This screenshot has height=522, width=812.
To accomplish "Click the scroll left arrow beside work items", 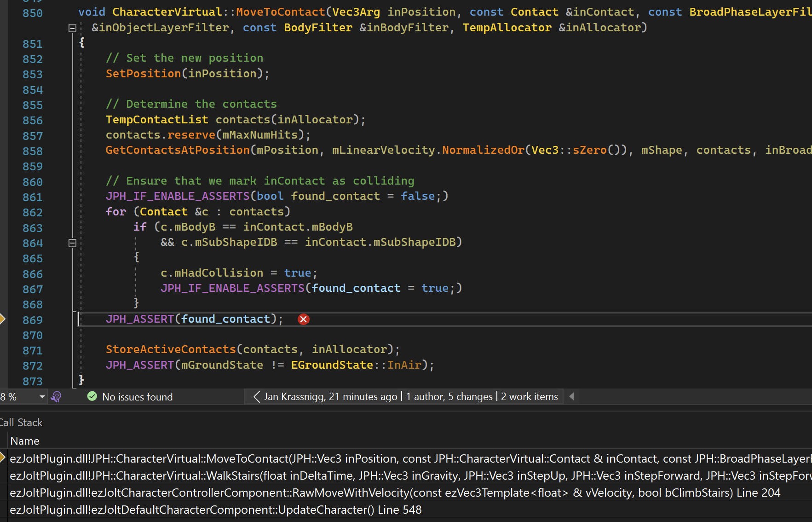I will (x=571, y=396).
